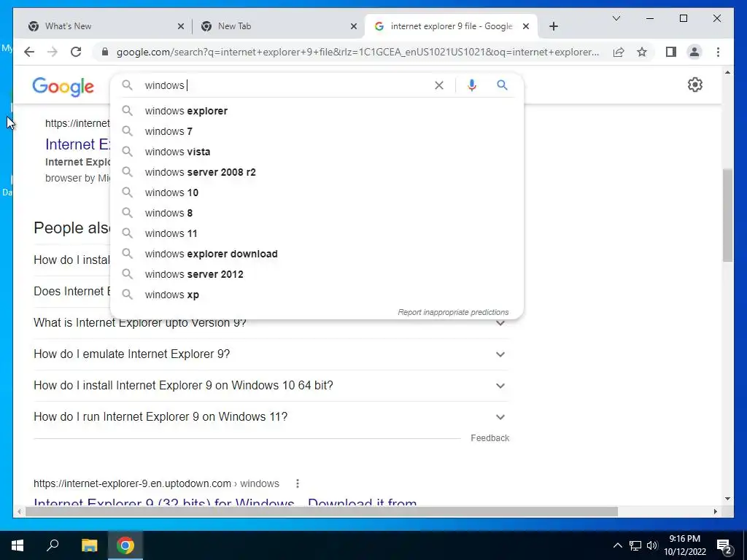The image size is (747, 560).
Task: Reload the current page
Action: 76,52
